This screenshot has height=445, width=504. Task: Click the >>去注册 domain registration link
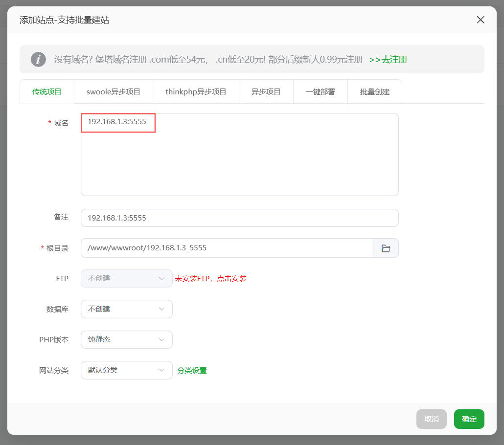click(388, 60)
